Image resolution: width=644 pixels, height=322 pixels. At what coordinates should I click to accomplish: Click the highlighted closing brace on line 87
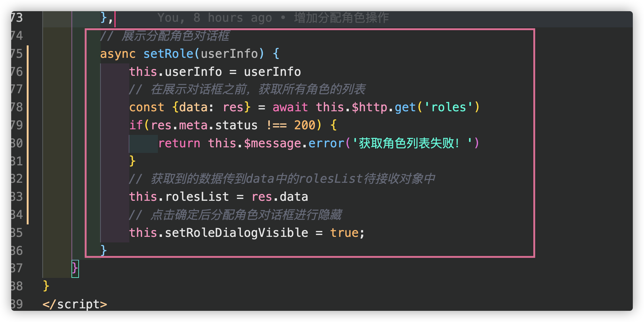pyautogui.click(x=75, y=268)
